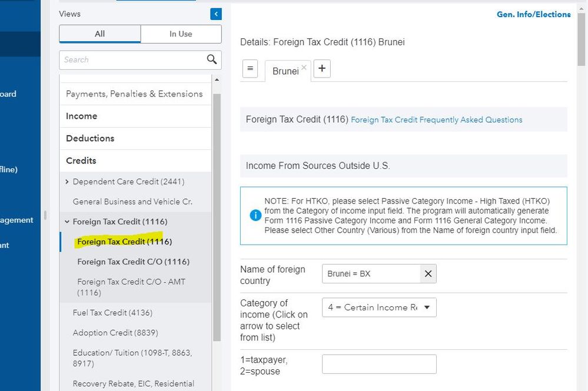The width and height of the screenshot is (588, 391).
Task: Click the search magnifier icon in Views
Action: point(212,59)
